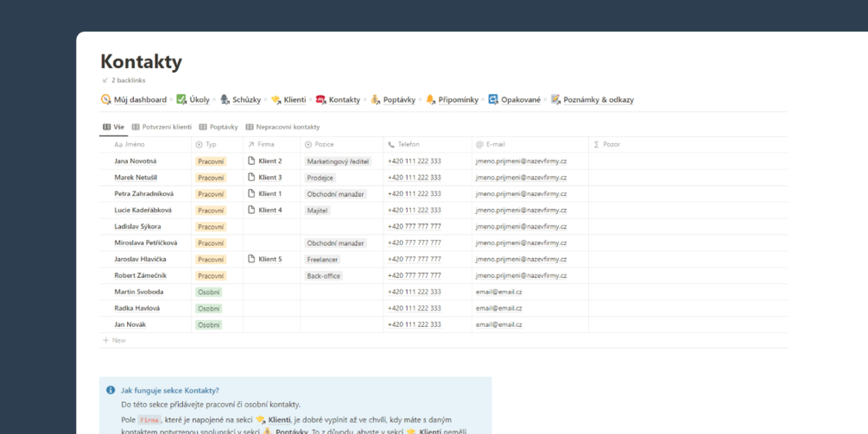Viewport: 868px width, 434px height.
Task: Open the Můj dashboard link
Action: pos(140,100)
